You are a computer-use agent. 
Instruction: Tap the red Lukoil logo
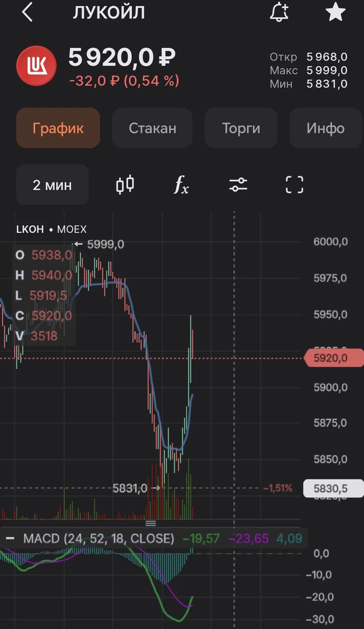point(36,66)
